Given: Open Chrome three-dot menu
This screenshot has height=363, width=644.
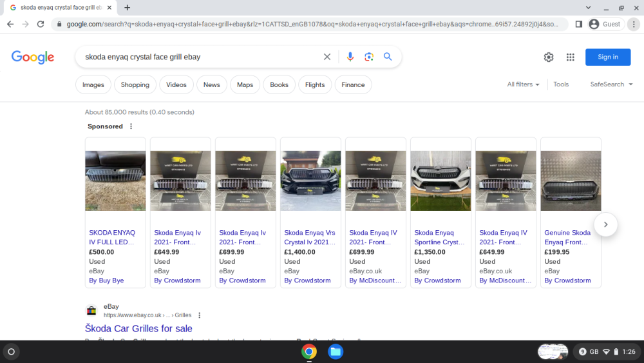Looking at the screenshot, I should [x=634, y=25].
